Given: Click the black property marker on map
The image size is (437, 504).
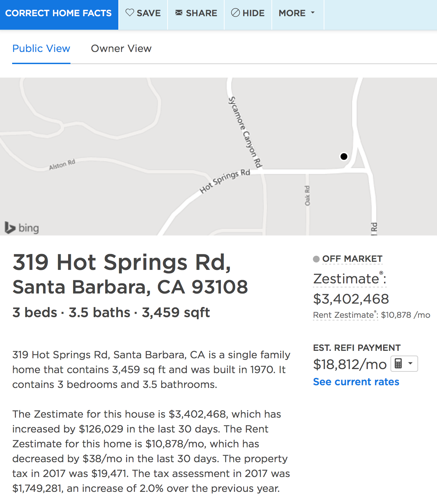Looking at the screenshot, I should point(344,157).
